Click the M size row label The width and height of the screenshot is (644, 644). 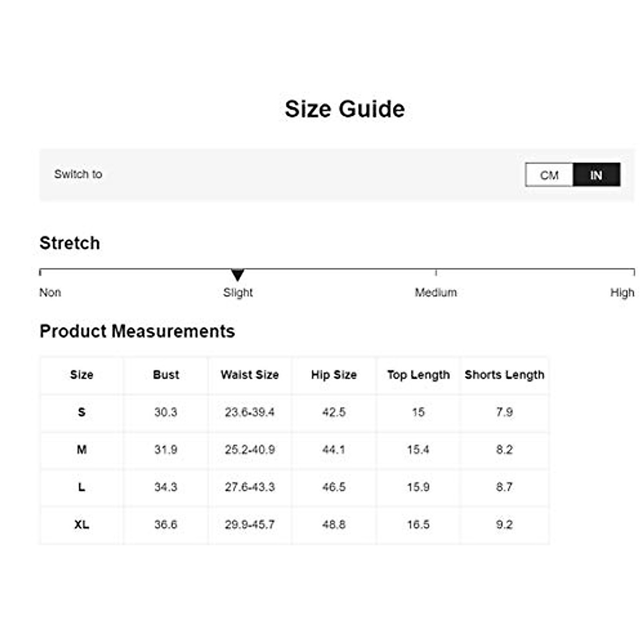(82, 450)
